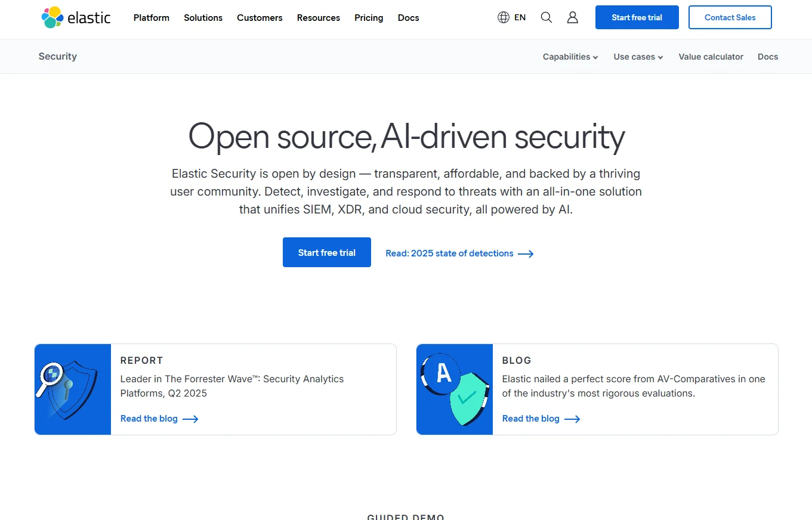Screen dimensions: 812x520
Task: Open the Solutions menu
Action: pos(203,18)
